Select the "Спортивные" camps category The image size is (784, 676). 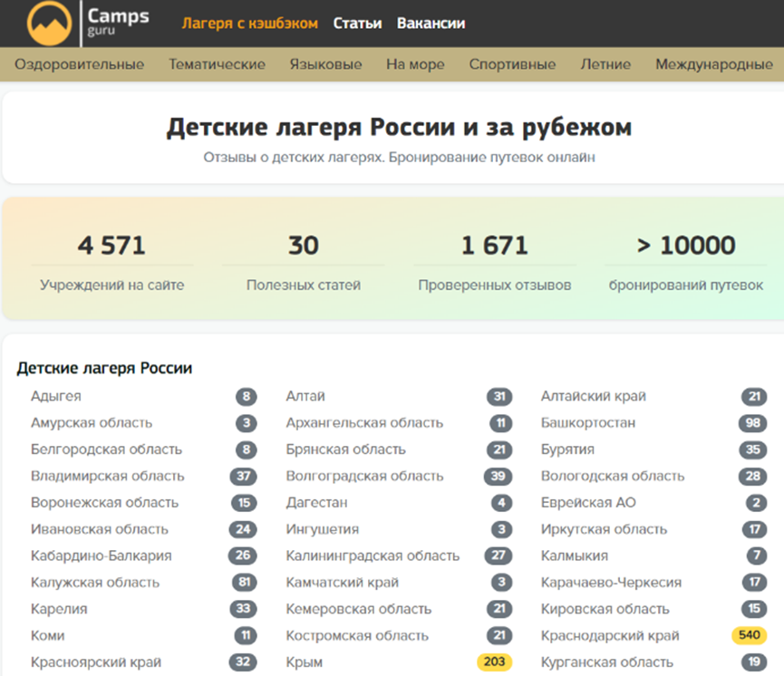tap(512, 64)
